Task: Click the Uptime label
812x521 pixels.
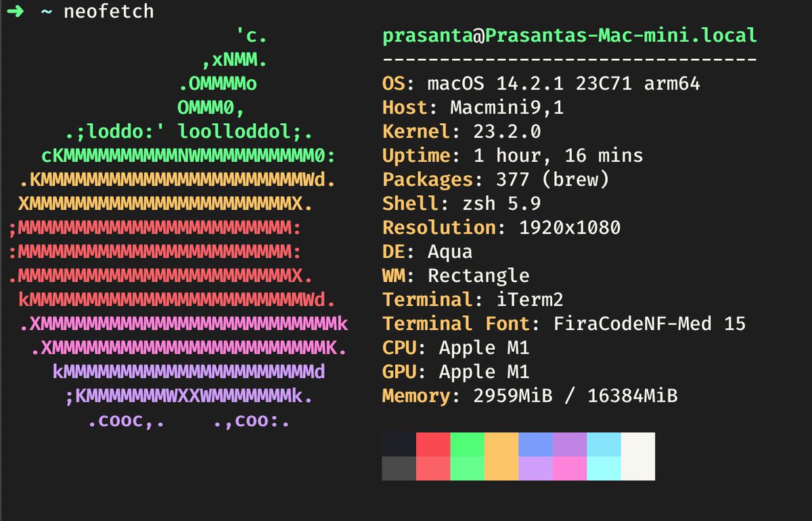Action: pos(416,156)
